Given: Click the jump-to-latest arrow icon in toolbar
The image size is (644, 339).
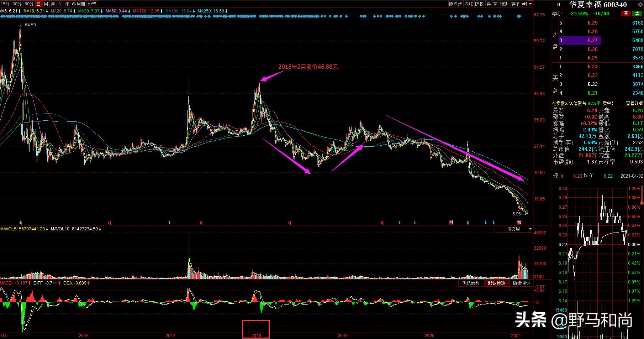Looking at the screenshot, I should (524, 4).
